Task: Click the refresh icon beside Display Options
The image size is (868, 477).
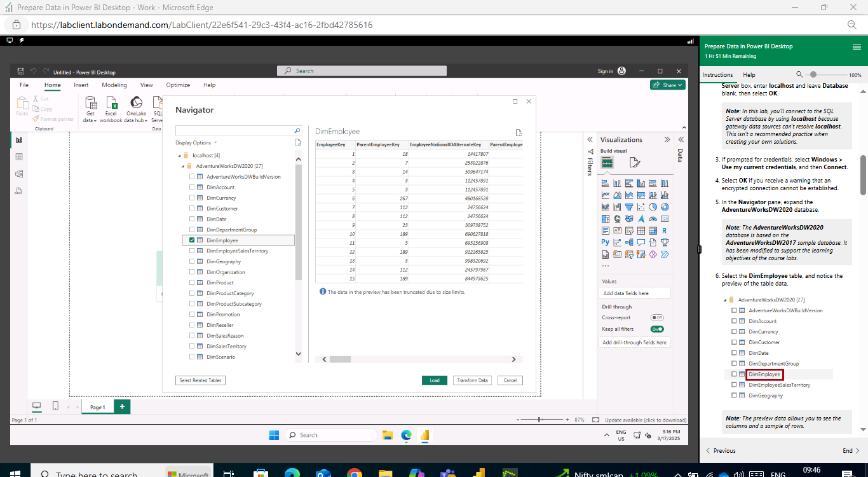Action: [298, 143]
